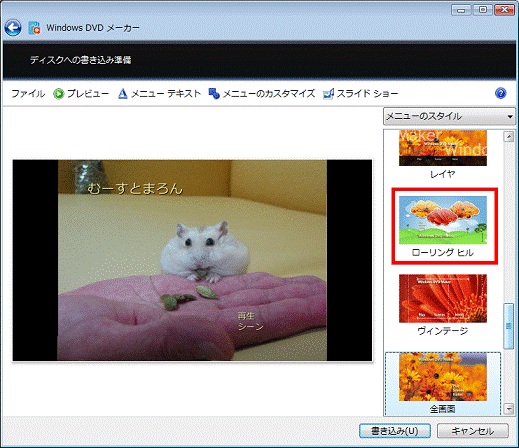The height and width of the screenshot is (448, 519).
Task: Click the hamster DVD menu preview image
Action: 192,260
